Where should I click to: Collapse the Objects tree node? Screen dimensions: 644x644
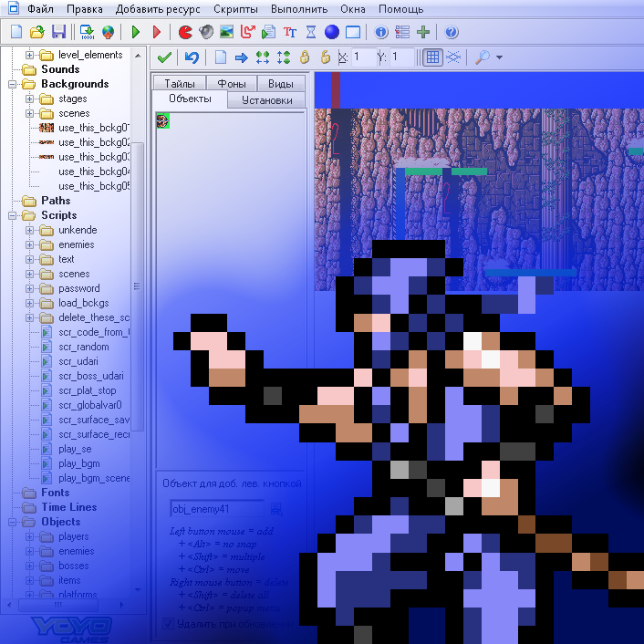(x=12, y=522)
